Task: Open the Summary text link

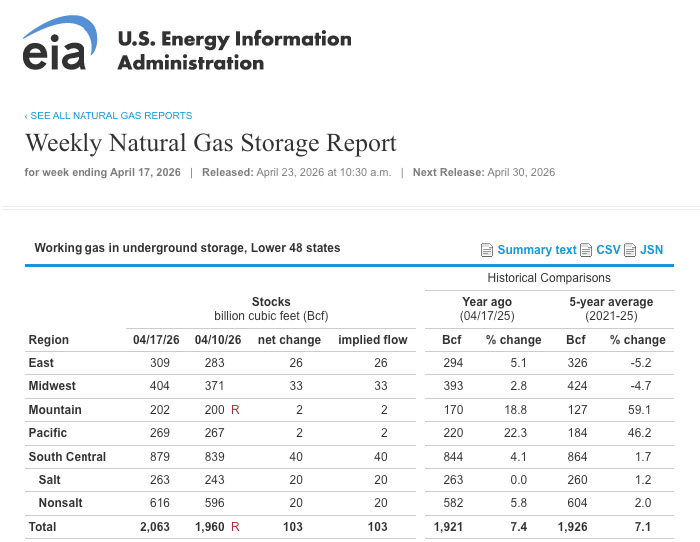Action: coord(537,250)
